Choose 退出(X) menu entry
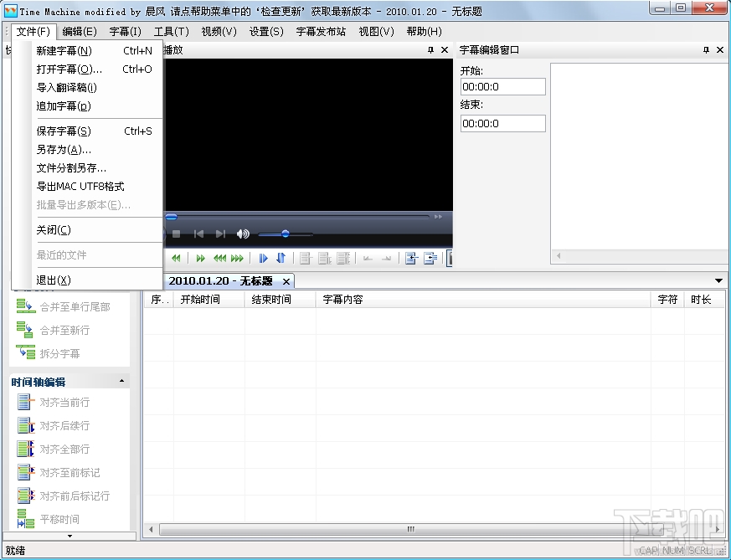 point(87,280)
